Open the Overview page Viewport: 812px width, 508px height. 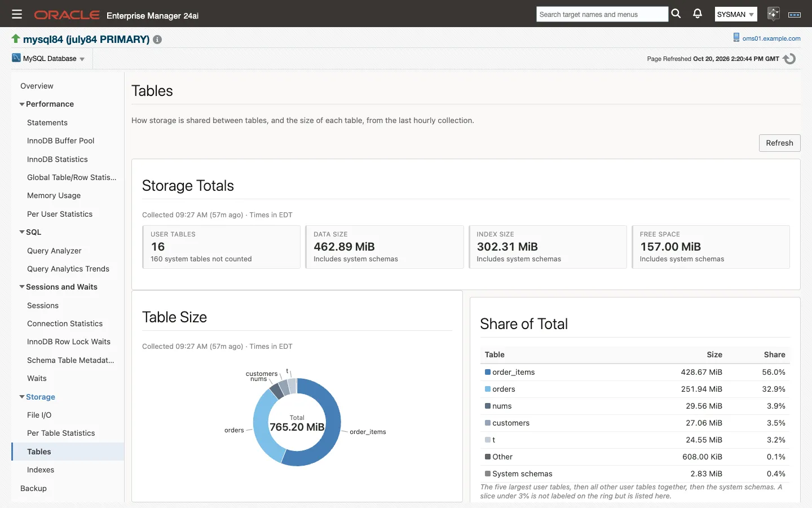point(37,86)
